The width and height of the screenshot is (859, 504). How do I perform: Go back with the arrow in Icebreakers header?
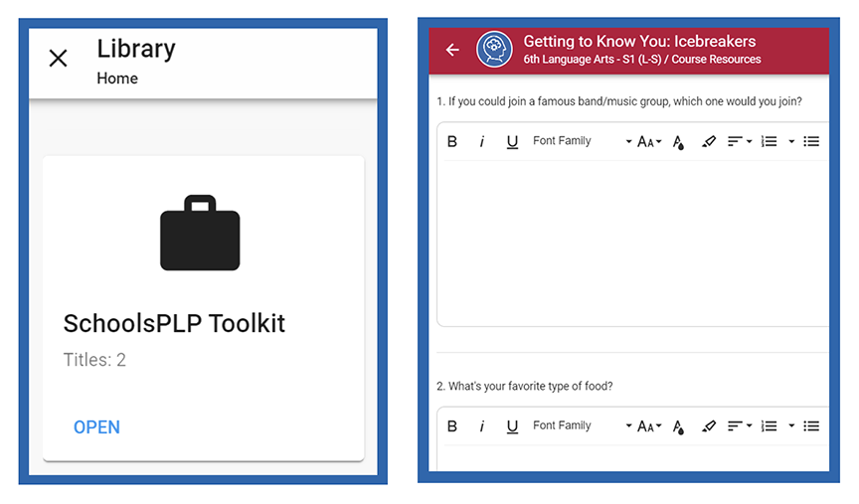(x=452, y=50)
